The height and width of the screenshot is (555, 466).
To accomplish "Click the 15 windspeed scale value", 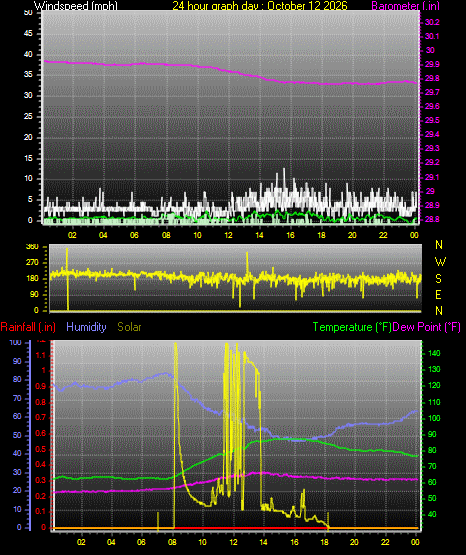I will [x=28, y=158].
